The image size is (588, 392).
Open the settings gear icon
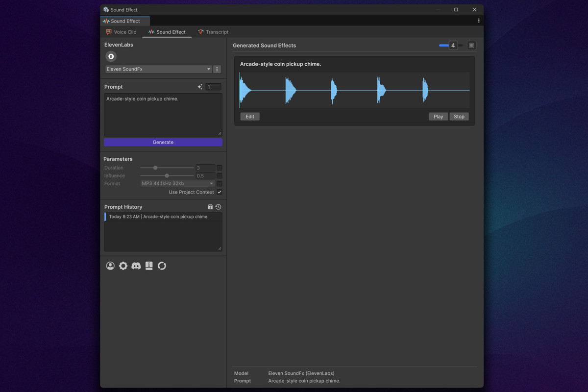click(x=123, y=266)
